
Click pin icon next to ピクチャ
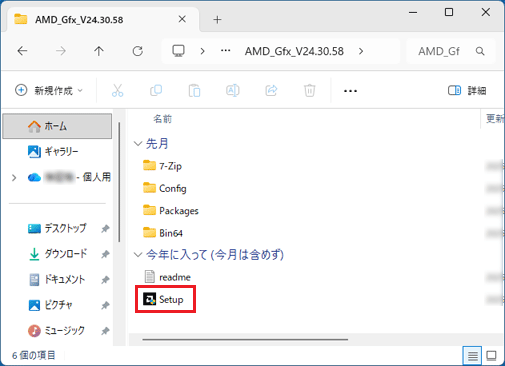105,305
